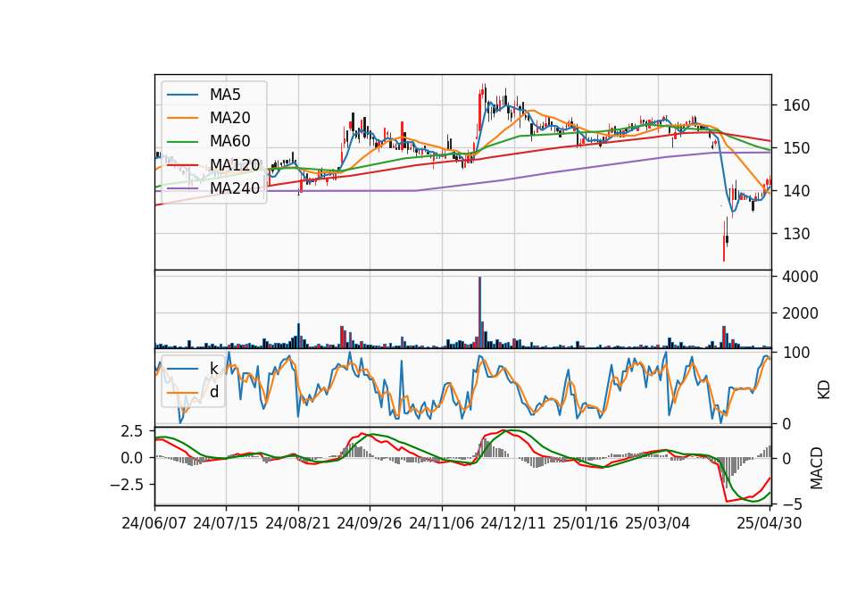Click the 4000 volume axis tick
This screenshot has width=857, height=616.
[x=800, y=277]
